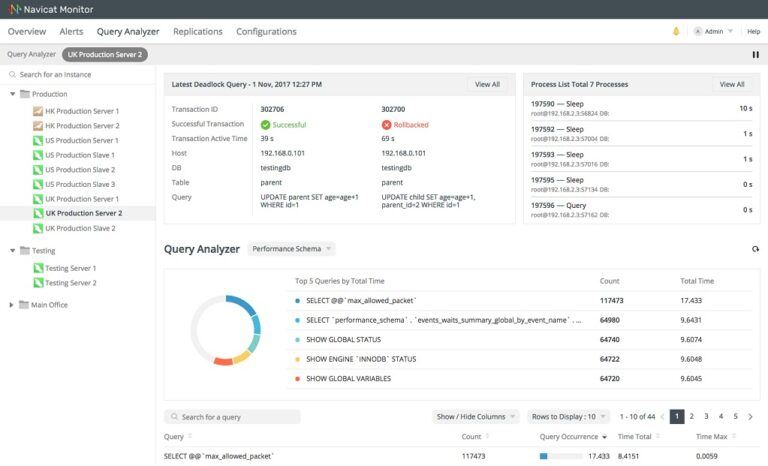Click the red Rollbacked cross icon
The height and width of the screenshot is (466, 768).
pyautogui.click(x=386, y=125)
